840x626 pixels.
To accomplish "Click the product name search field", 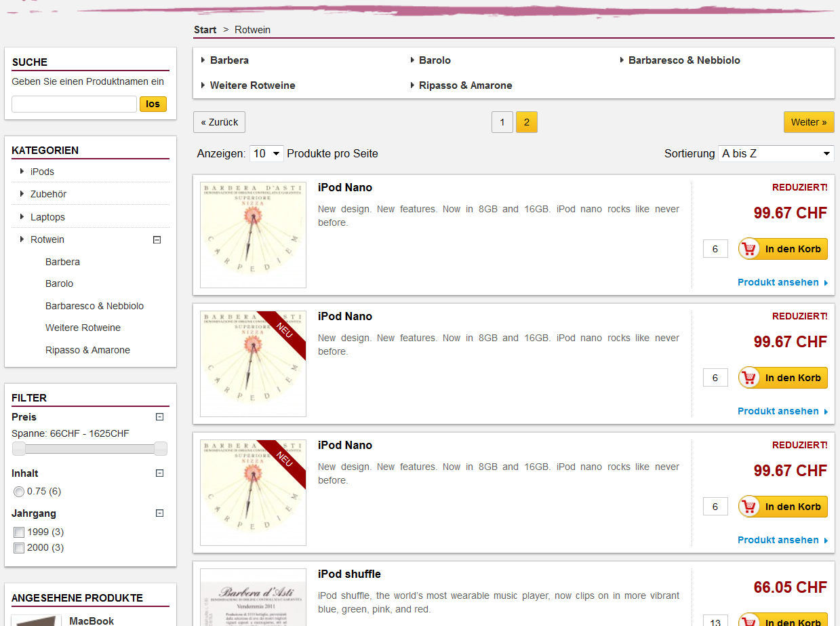I will [75, 104].
